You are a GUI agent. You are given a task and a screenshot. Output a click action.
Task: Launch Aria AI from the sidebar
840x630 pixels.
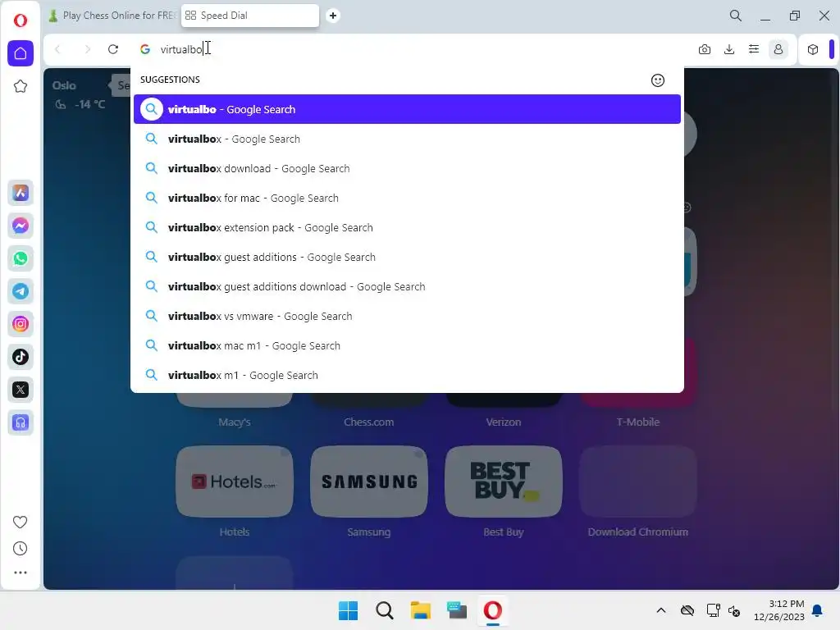21,193
